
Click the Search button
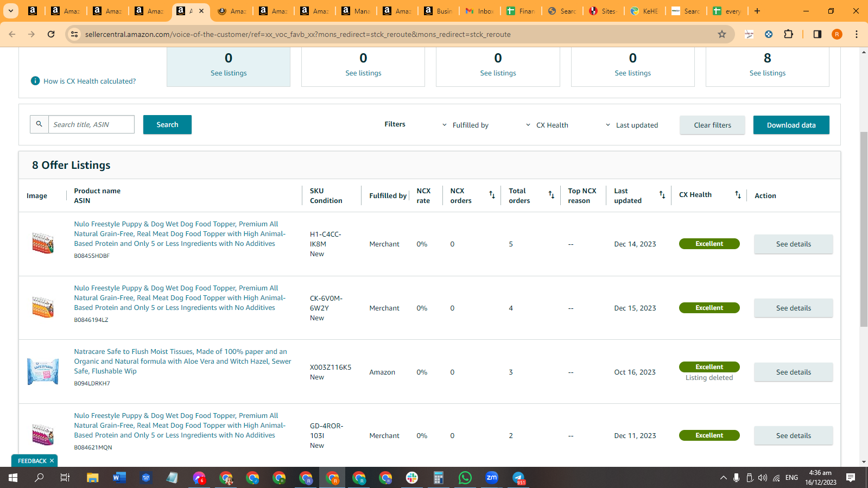pyautogui.click(x=167, y=124)
